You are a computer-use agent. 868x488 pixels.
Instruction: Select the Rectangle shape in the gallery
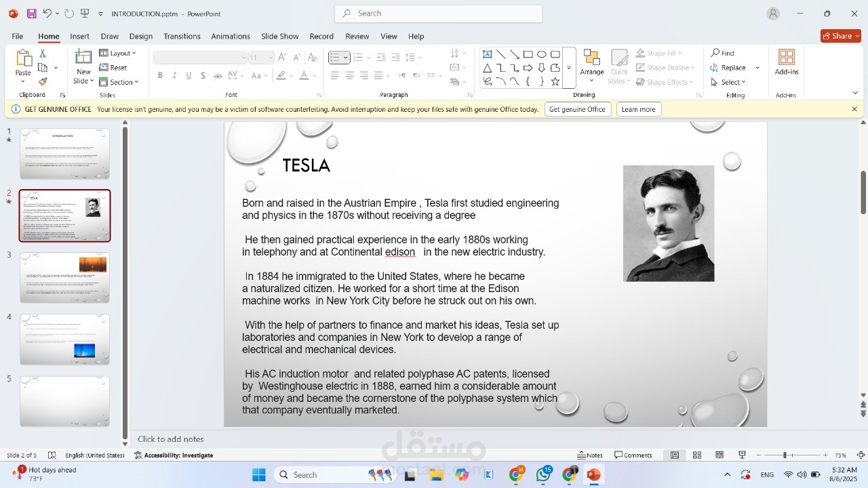pyautogui.click(x=528, y=54)
